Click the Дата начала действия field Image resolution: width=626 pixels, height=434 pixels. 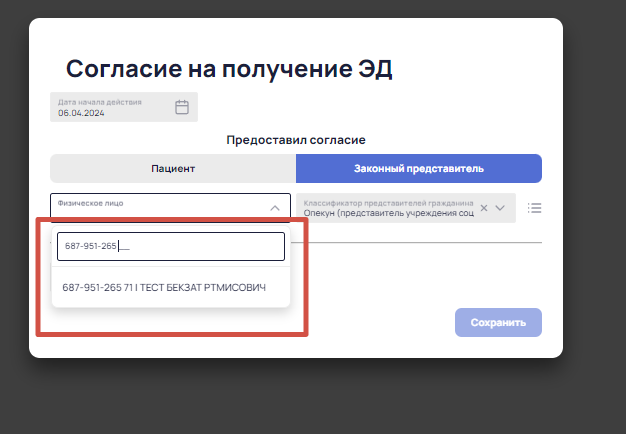point(124,107)
